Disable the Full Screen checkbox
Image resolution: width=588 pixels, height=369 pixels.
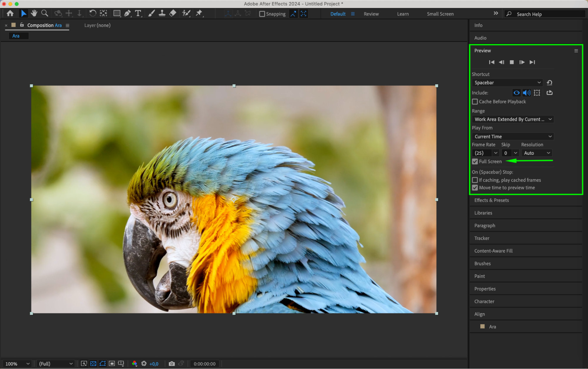pyautogui.click(x=475, y=162)
